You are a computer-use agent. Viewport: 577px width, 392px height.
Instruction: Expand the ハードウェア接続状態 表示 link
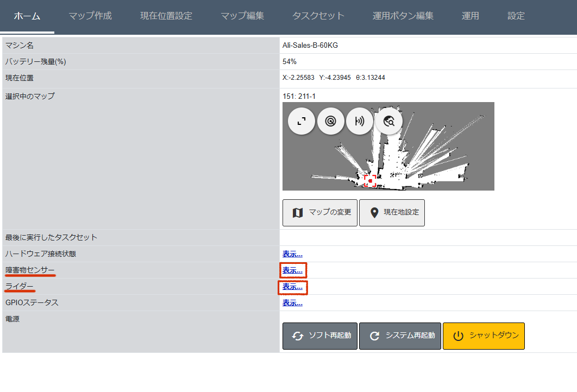click(x=292, y=254)
